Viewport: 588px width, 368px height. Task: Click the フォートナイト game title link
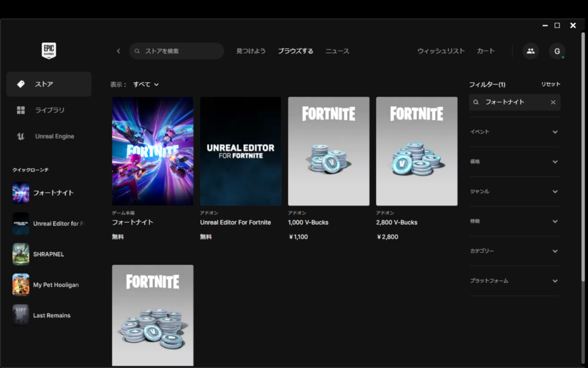(x=133, y=223)
